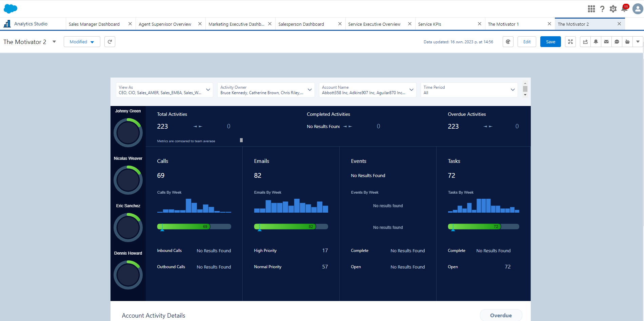
Task: Switch to the Service KPIs tab
Action: coord(429,24)
